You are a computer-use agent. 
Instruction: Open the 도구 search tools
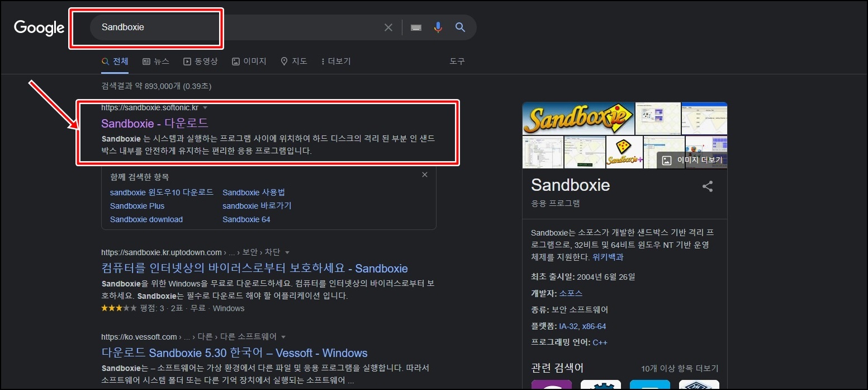457,62
